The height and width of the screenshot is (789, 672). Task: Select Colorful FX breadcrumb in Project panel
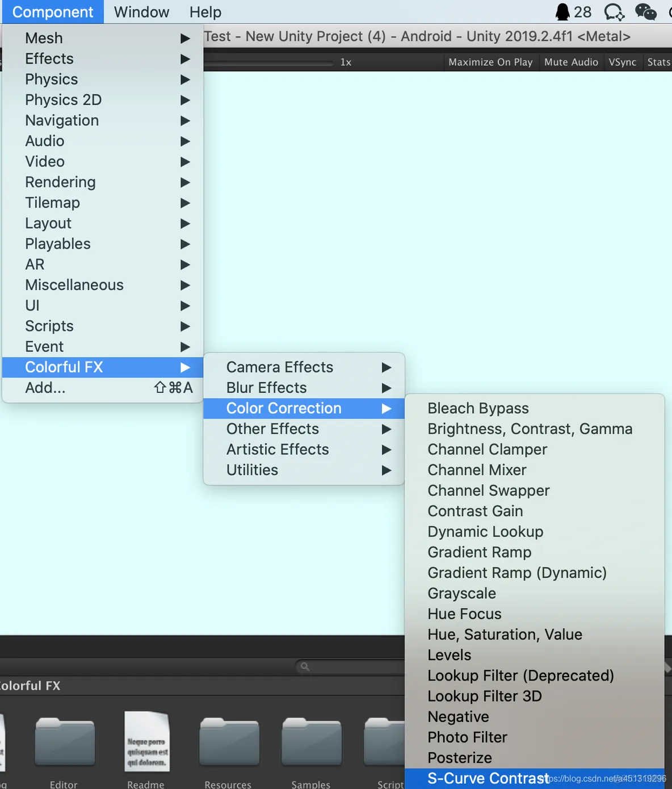(x=30, y=686)
